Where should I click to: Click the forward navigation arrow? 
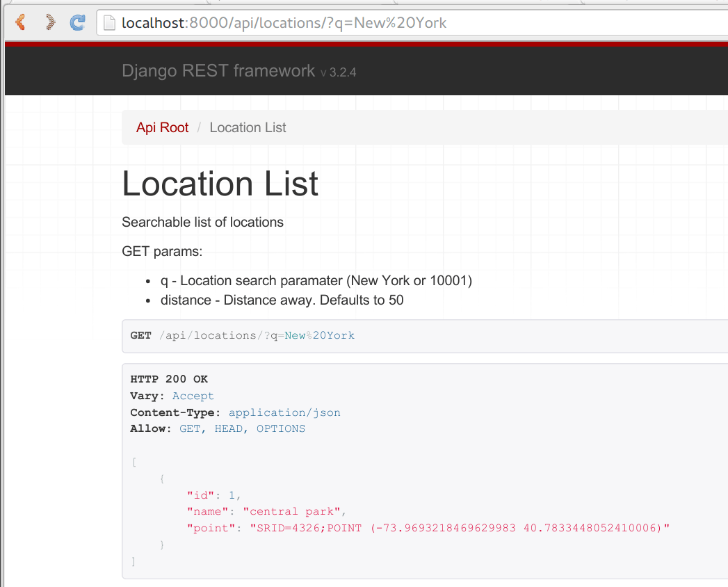tap(49, 22)
